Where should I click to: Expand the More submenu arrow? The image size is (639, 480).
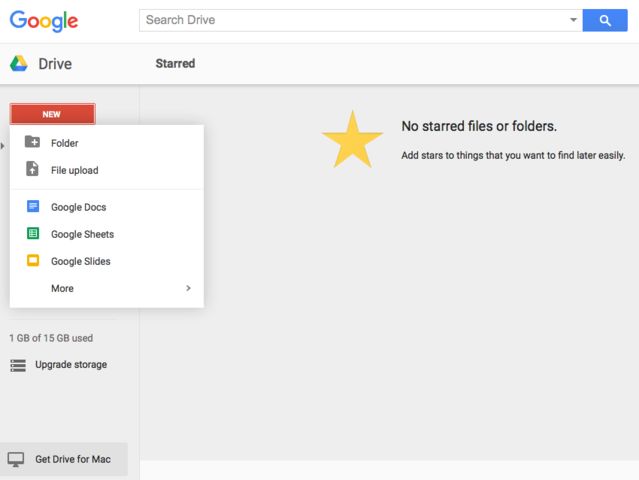[x=188, y=288]
